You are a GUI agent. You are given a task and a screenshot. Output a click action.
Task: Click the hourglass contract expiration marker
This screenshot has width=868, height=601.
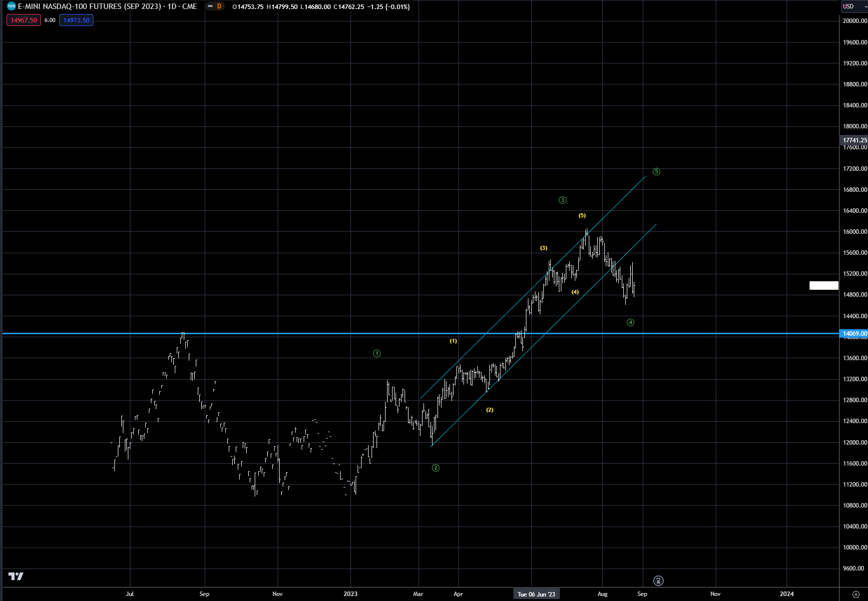pyautogui.click(x=658, y=581)
